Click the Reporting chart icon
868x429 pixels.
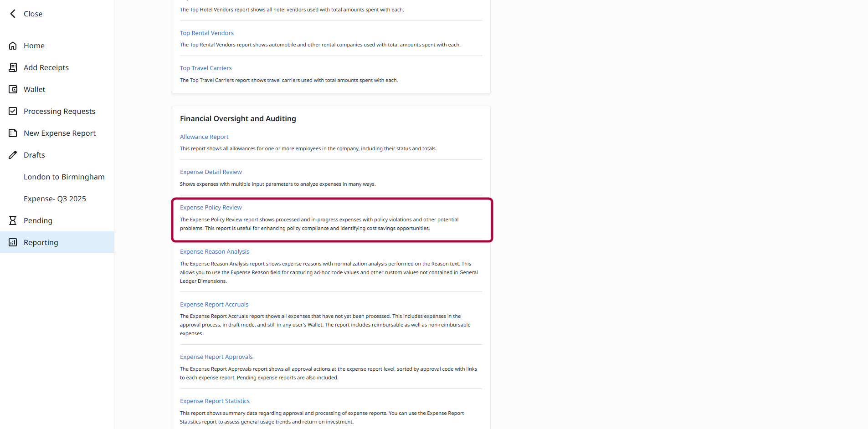pyautogui.click(x=13, y=242)
